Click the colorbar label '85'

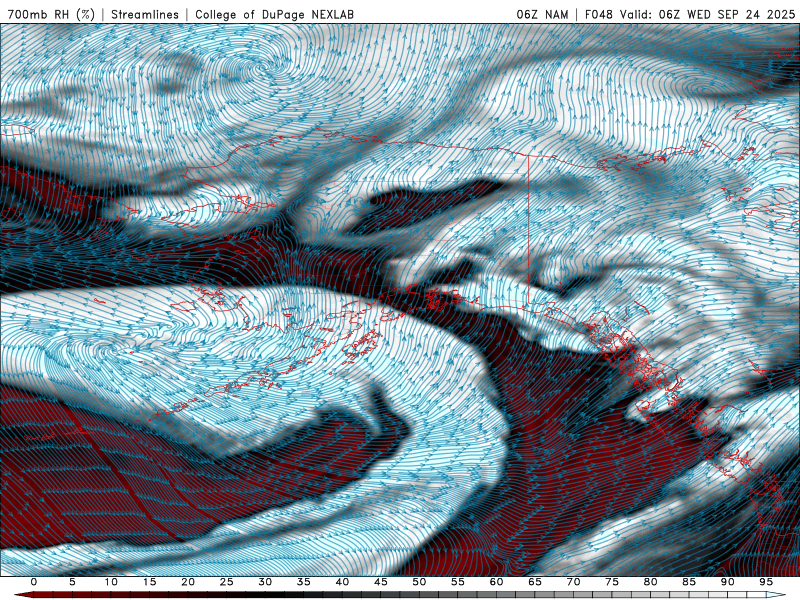(x=689, y=582)
